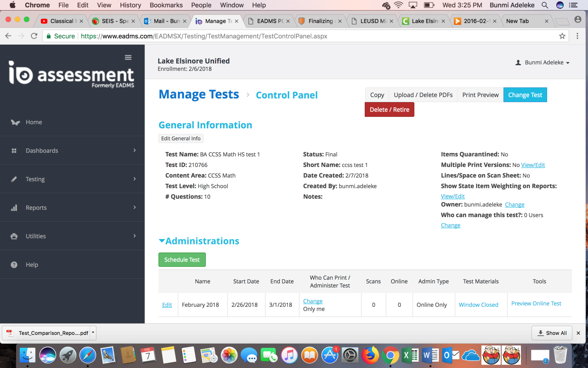Click the Dashboards grid icon

click(x=14, y=151)
